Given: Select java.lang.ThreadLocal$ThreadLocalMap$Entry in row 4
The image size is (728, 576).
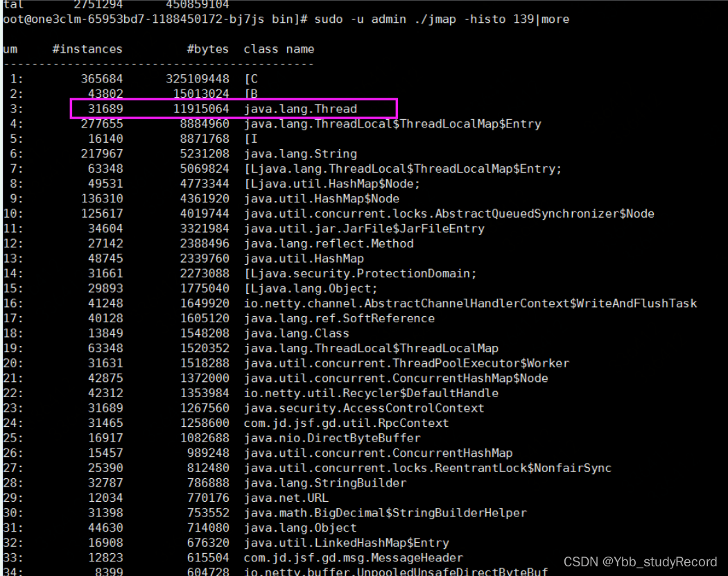Looking at the screenshot, I should tap(392, 124).
